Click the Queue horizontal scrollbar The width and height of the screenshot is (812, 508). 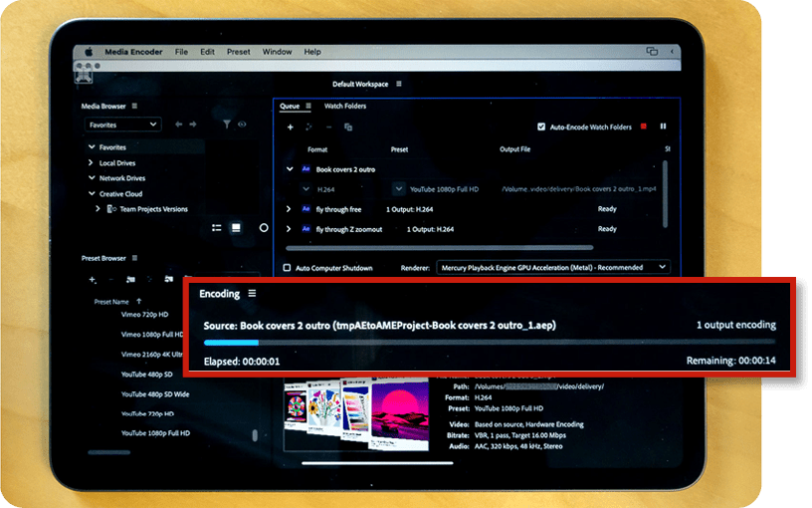(x=439, y=248)
